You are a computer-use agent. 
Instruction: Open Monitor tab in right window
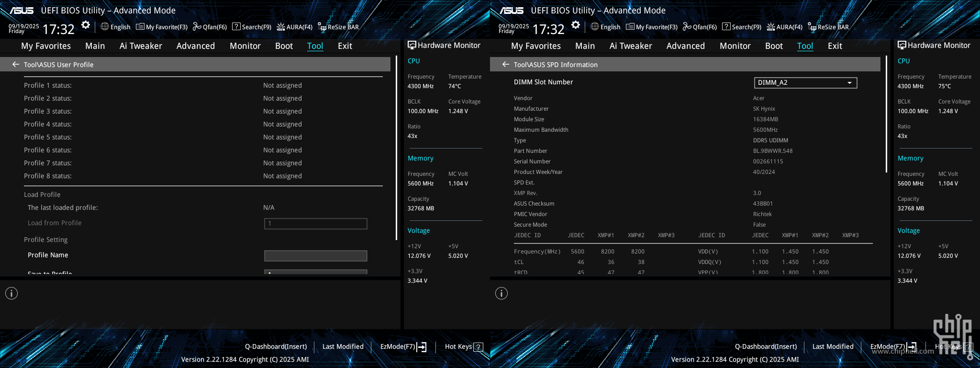click(x=735, y=46)
